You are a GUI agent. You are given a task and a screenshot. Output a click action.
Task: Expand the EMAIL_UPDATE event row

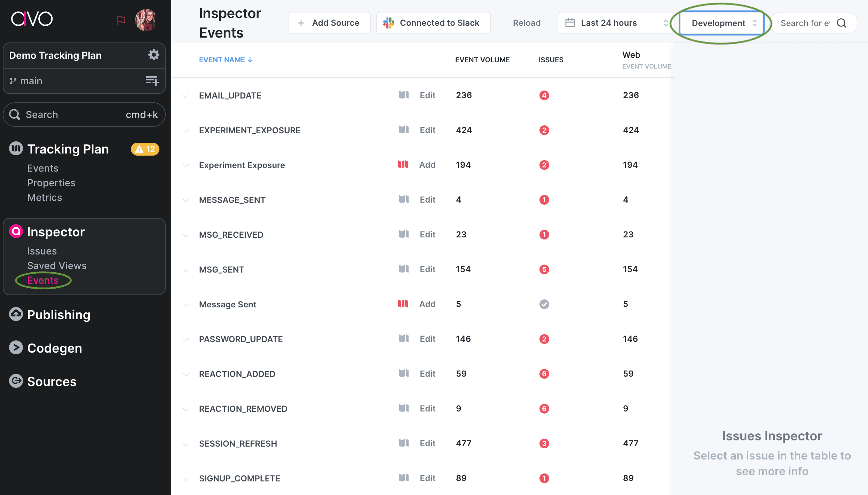point(186,96)
